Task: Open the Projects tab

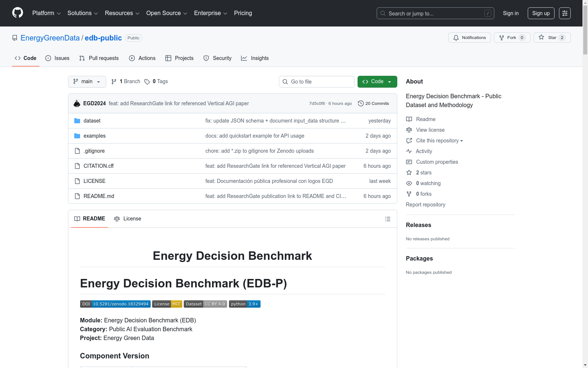Action: pyautogui.click(x=179, y=58)
